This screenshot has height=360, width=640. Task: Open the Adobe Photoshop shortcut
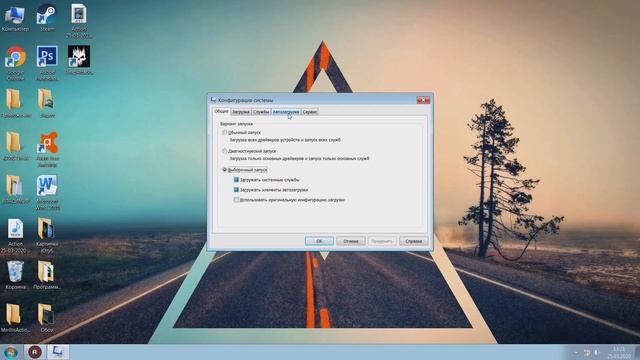coord(47,62)
